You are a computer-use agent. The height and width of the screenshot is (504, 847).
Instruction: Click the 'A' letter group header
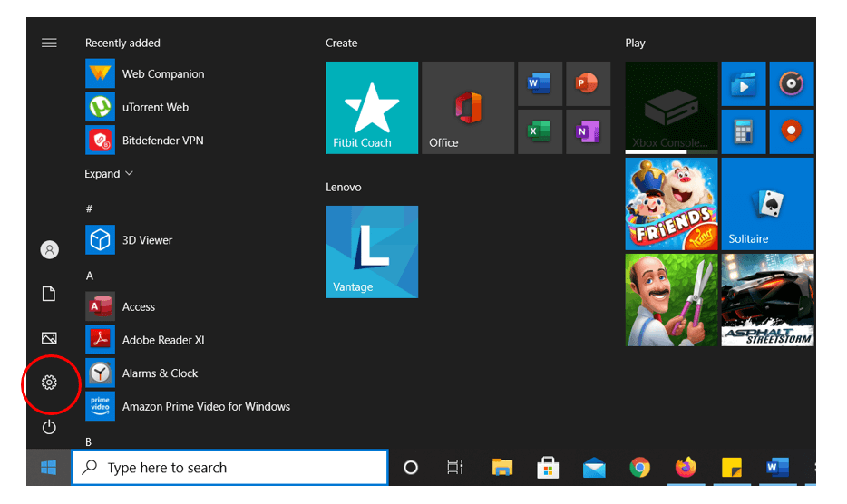tap(90, 276)
